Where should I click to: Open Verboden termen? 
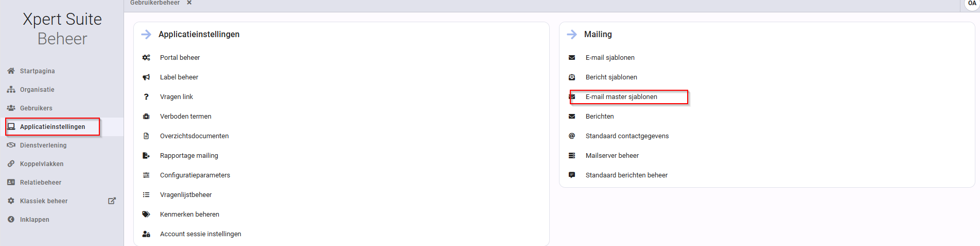(x=186, y=116)
